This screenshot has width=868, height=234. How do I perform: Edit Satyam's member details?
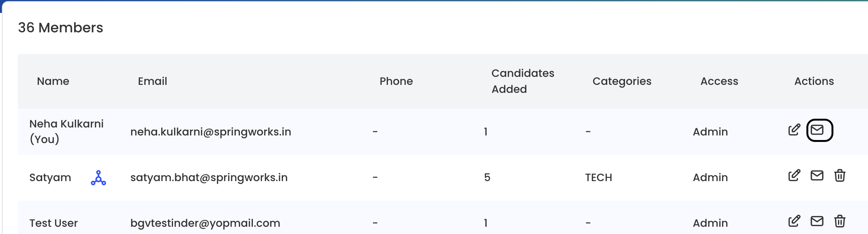pos(794,176)
